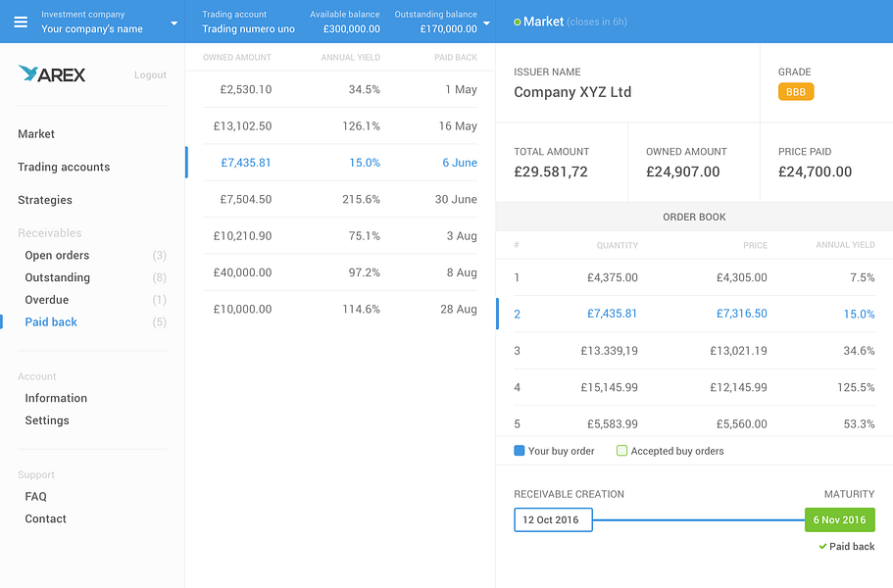The image size is (893, 588).
Task: Open Trading accounts in sidebar
Action: click(64, 167)
